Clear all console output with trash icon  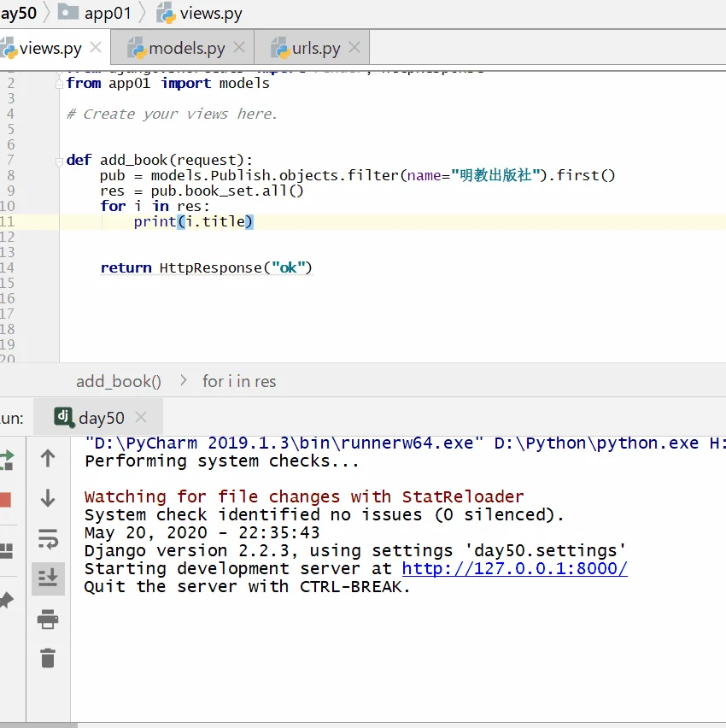48,658
